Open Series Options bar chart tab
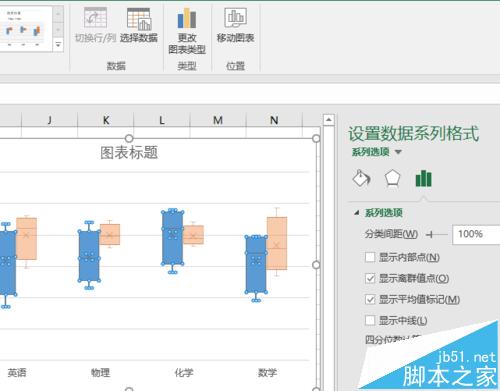 (x=423, y=179)
